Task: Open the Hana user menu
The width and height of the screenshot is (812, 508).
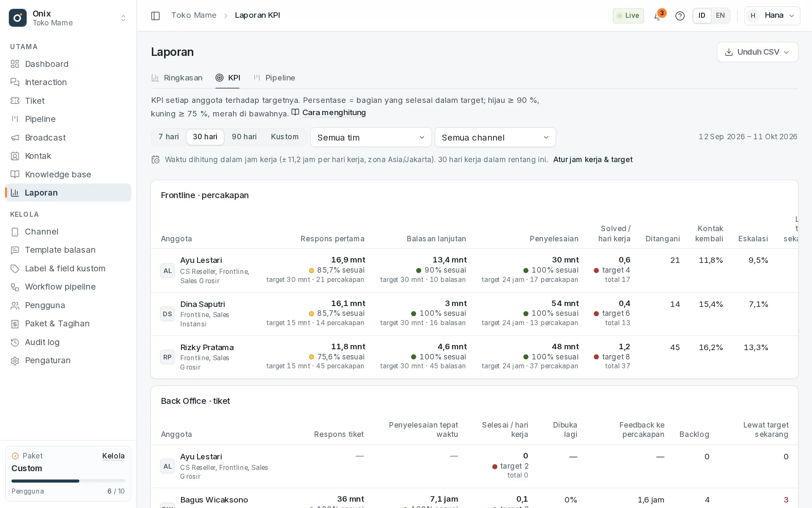Action: point(772,16)
